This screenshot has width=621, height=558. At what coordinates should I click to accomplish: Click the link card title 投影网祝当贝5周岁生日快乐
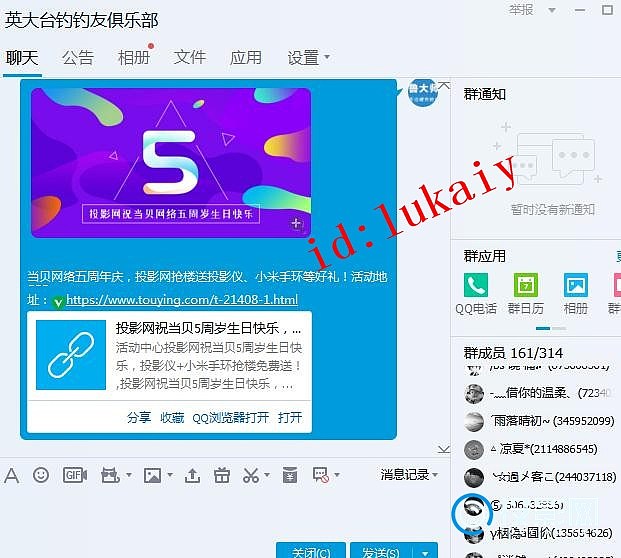coord(208,328)
